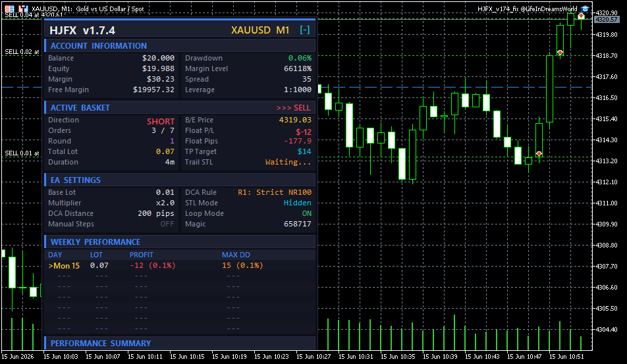The image size is (627, 364).
Task: Click the MAX DD value 15 (0.1%)
Action: (242, 265)
